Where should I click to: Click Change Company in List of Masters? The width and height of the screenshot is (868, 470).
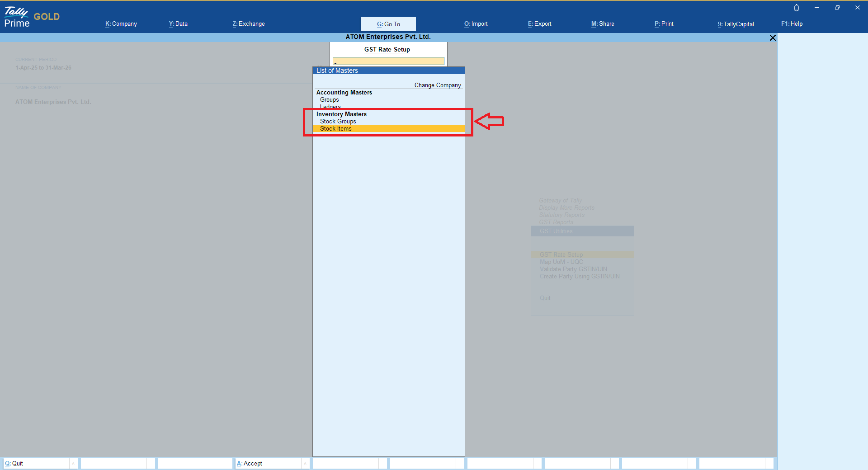437,85
